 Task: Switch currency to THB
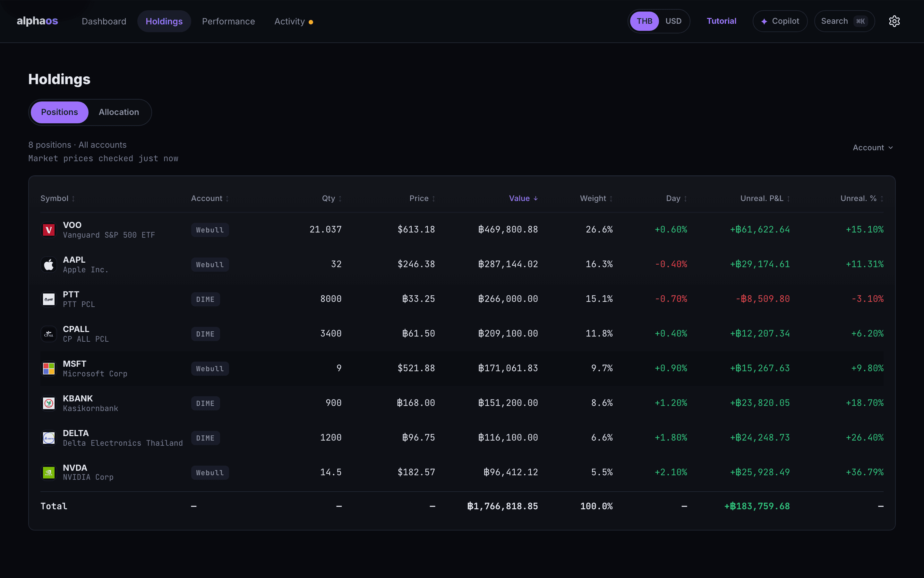645,21
